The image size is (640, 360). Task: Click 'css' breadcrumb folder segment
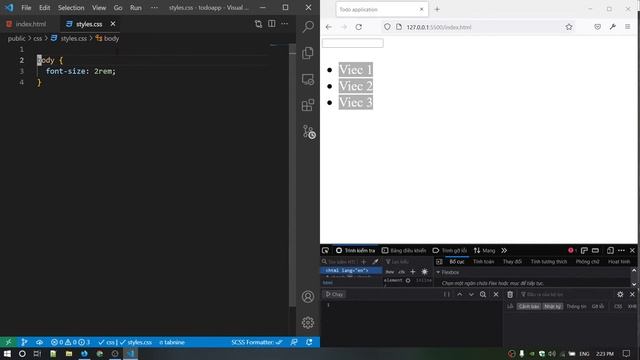38,38
